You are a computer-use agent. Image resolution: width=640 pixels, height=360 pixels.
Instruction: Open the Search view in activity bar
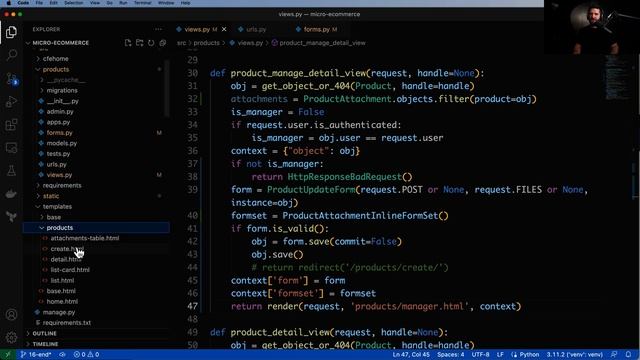click(x=11, y=55)
